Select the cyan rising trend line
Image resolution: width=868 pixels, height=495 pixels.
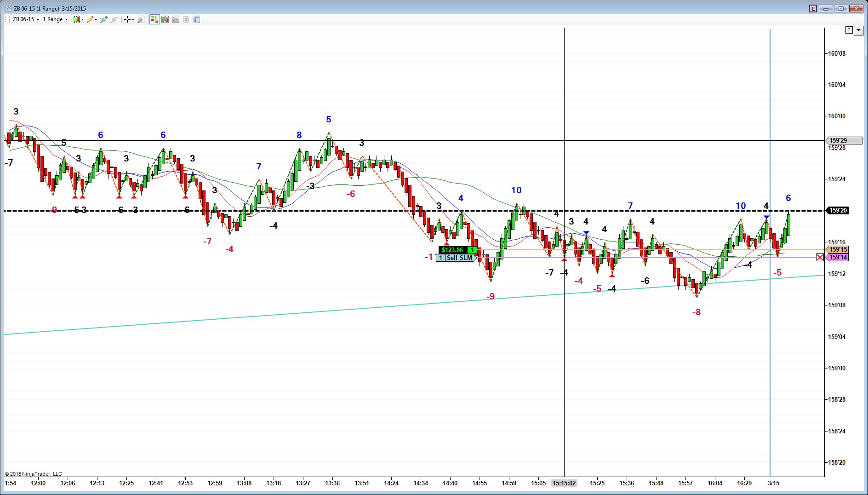(x=414, y=305)
